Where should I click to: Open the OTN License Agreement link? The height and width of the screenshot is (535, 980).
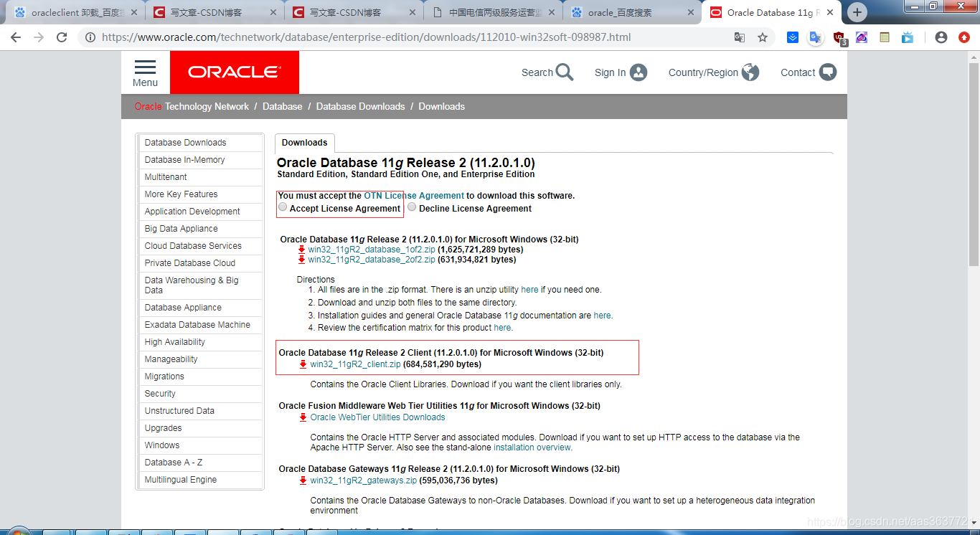(x=414, y=196)
